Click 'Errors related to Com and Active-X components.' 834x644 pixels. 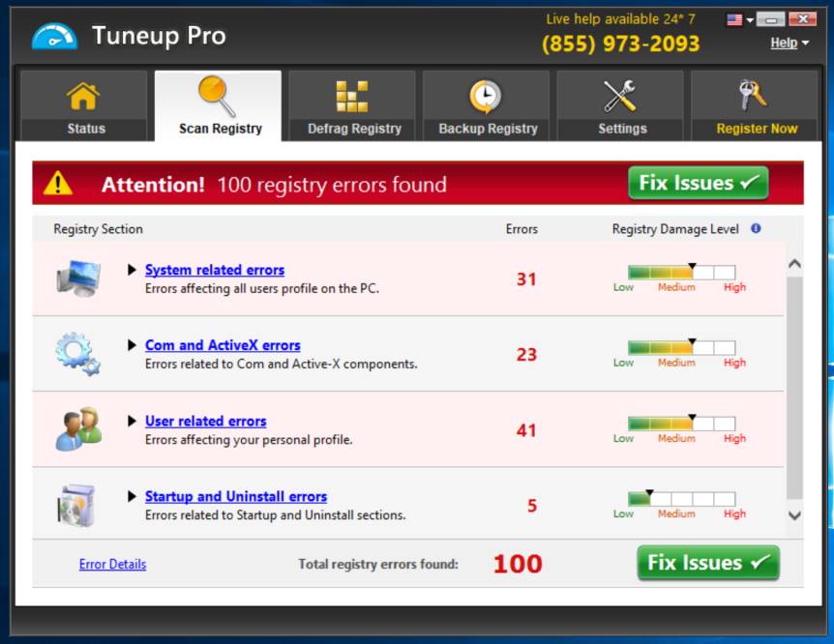coord(281,365)
